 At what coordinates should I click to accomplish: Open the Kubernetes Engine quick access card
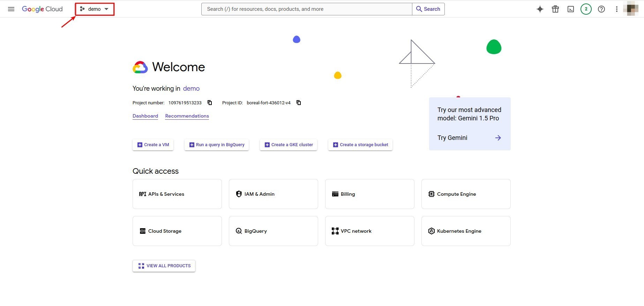point(466,231)
